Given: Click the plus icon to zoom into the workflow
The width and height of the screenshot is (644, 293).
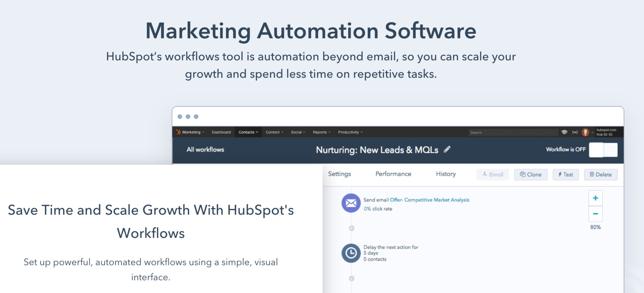Looking at the screenshot, I should (x=595, y=198).
